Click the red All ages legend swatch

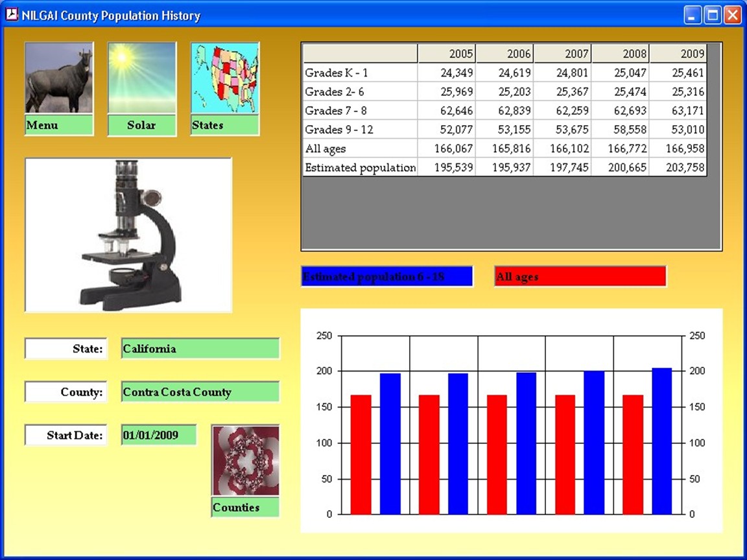pyautogui.click(x=580, y=277)
